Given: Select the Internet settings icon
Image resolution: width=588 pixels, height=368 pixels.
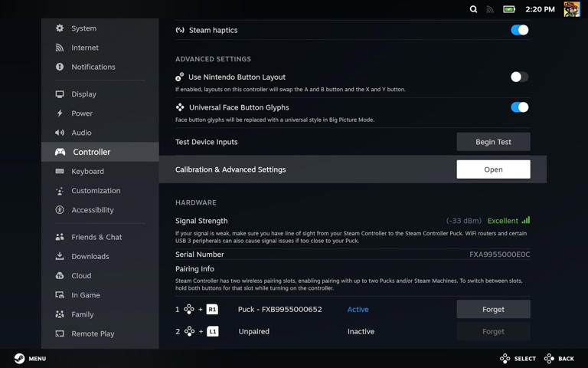Looking at the screenshot, I should tap(60, 48).
